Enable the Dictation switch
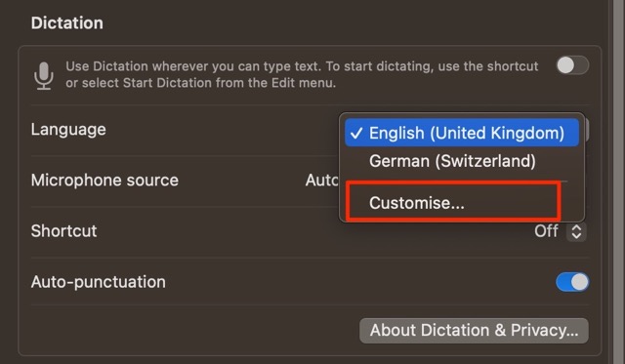The width and height of the screenshot is (625, 364). (572, 65)
